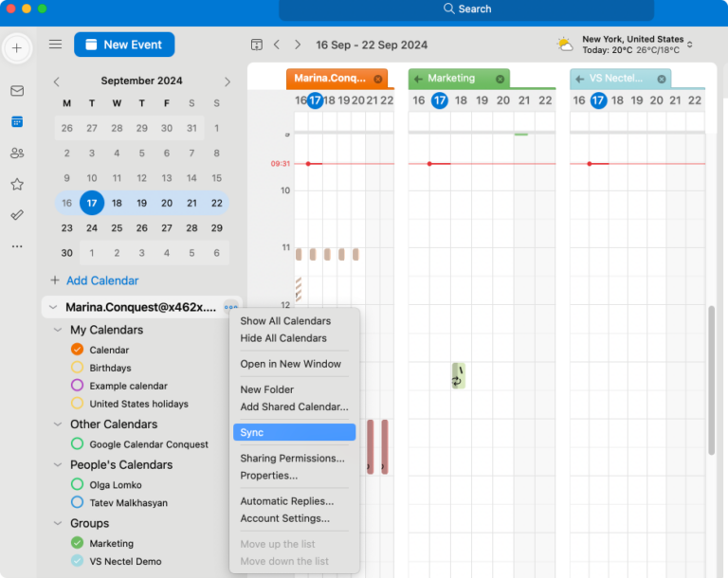This screenshot has height=578, width=728.
Task: Click the Search magnifier in title bar
Action: click(448, 9)
